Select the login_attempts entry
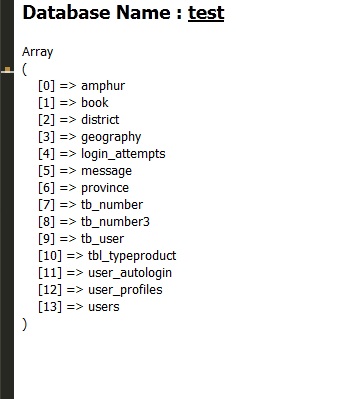This screenshot has height=399, width=363. tap(123, 154)
